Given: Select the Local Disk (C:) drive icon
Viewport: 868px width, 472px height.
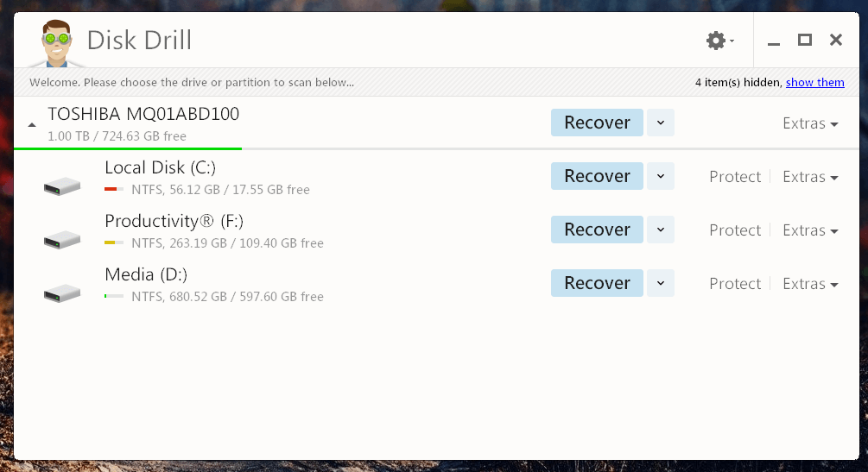Looking at the screenshot, I should point(62,186).
